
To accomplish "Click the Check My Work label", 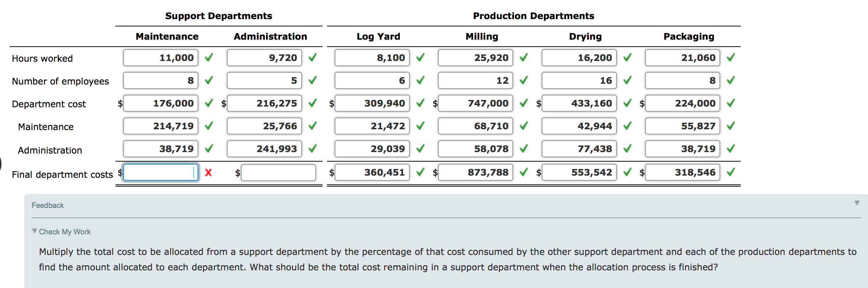I will point(65,232).
